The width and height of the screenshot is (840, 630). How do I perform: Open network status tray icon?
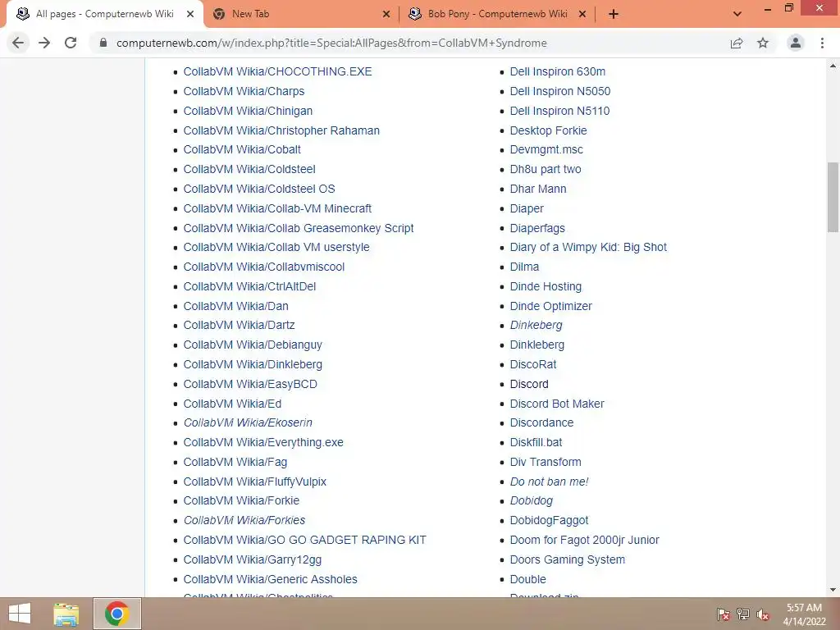(743, 614)
